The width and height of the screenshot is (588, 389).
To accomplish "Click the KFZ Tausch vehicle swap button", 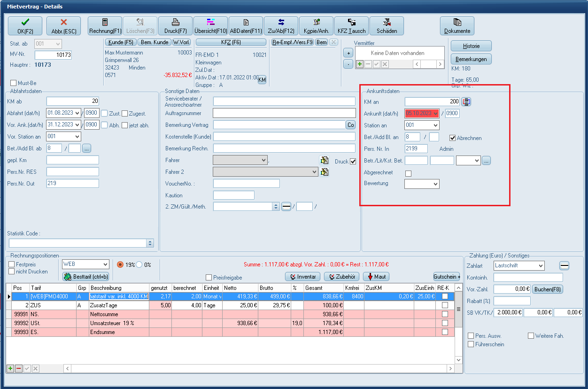I will [351, 26].
